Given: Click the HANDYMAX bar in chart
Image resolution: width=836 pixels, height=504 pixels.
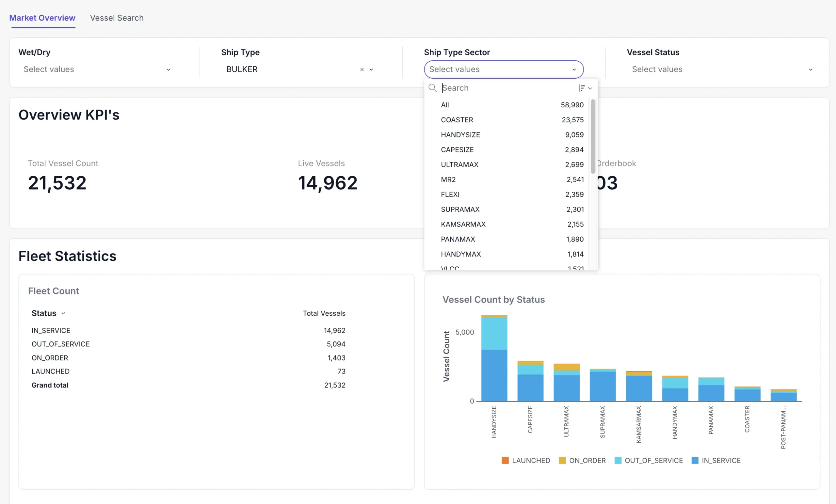Looking at the screenshot, I should 675,388.
